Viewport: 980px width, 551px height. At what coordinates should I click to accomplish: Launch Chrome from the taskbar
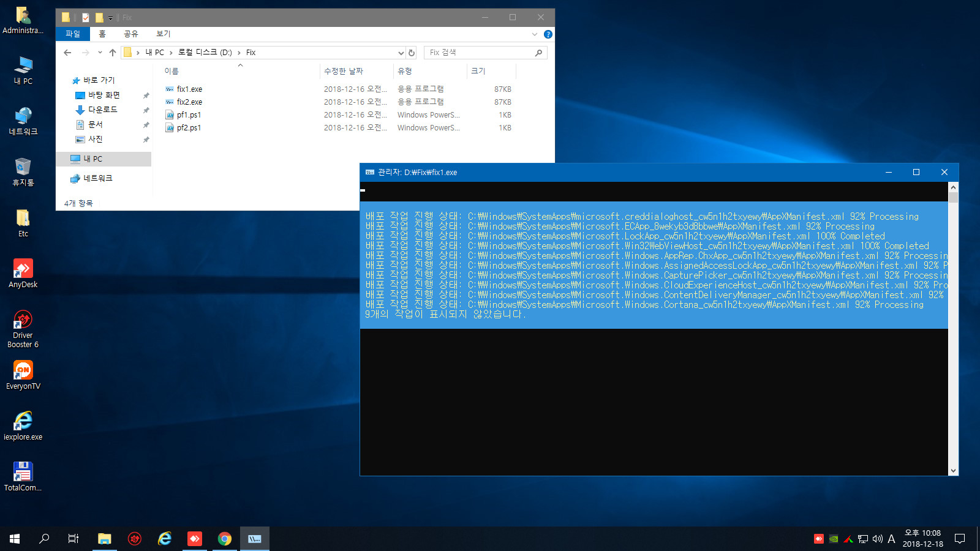click(x=225, y=539)
